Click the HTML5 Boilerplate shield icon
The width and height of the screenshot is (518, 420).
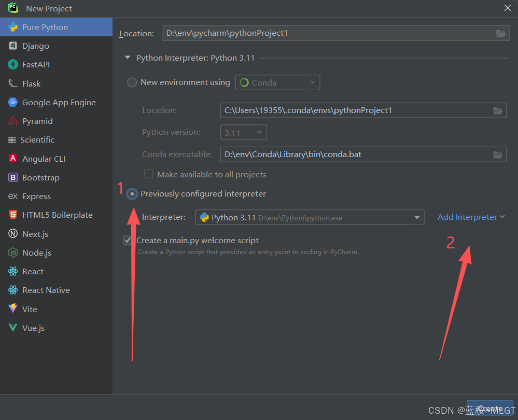(x=13, y=215)
